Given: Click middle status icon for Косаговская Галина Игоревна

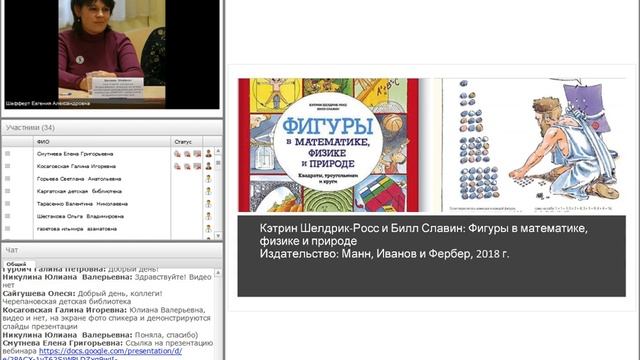Looking at the screenshot, I should 187,166.
